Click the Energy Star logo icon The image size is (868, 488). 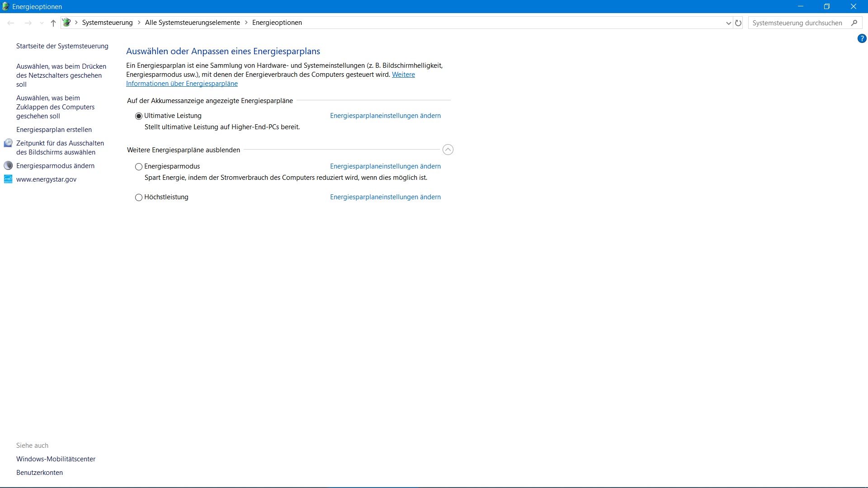(x=8, y=179)
